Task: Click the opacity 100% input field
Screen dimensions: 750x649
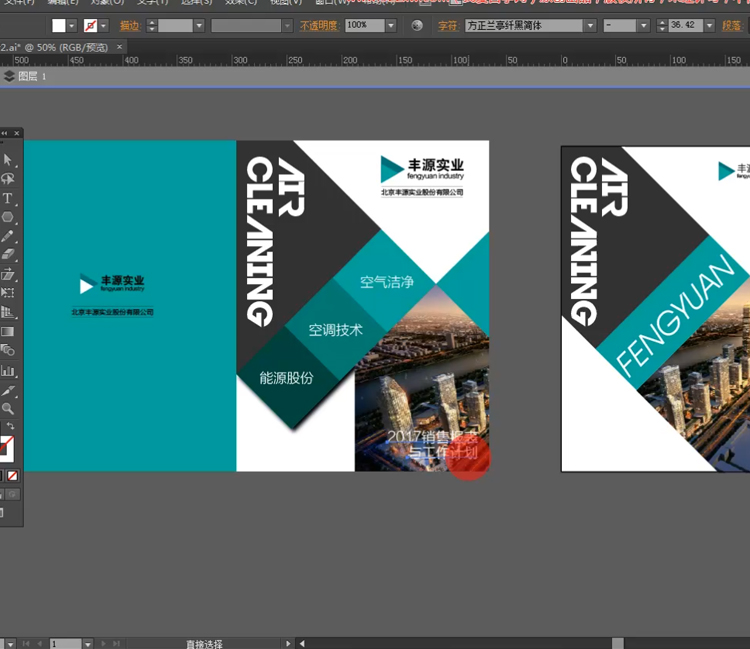Action: (x=364, y=25)
